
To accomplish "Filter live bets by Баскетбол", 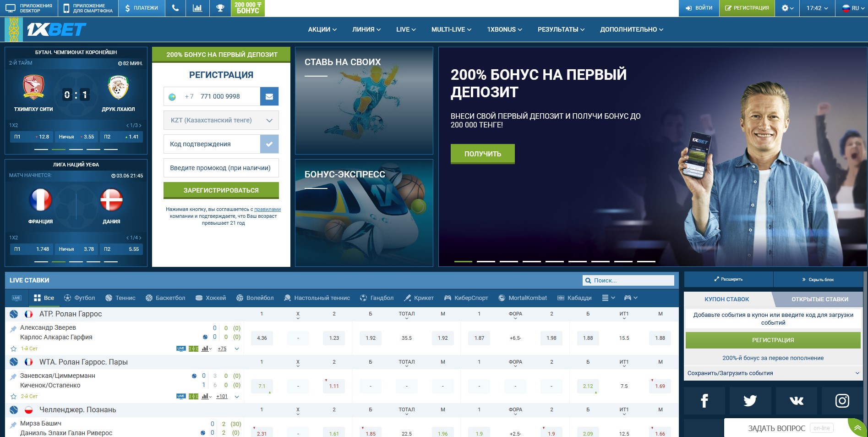I will (165, 298).
